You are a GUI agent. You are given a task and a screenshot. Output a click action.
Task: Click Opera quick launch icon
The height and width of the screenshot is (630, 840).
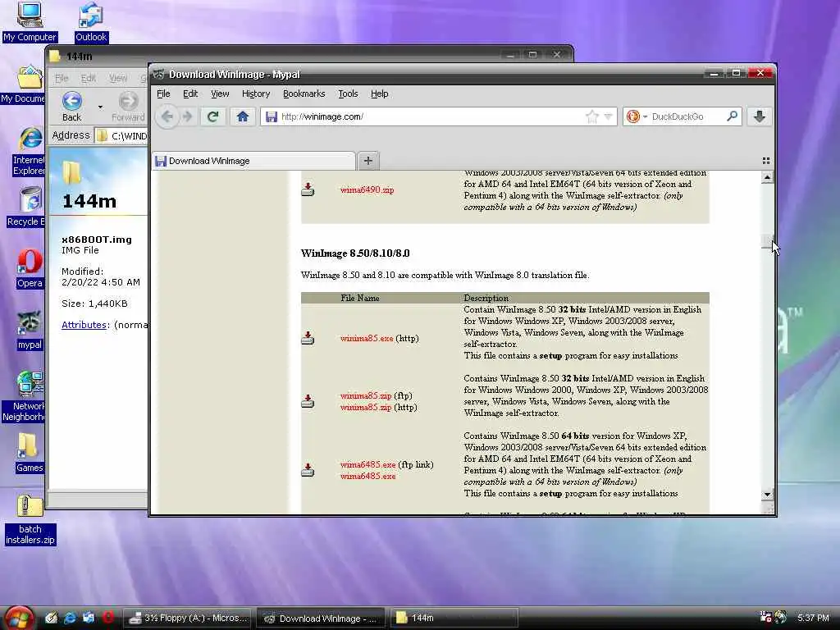[x=107, y=618]
